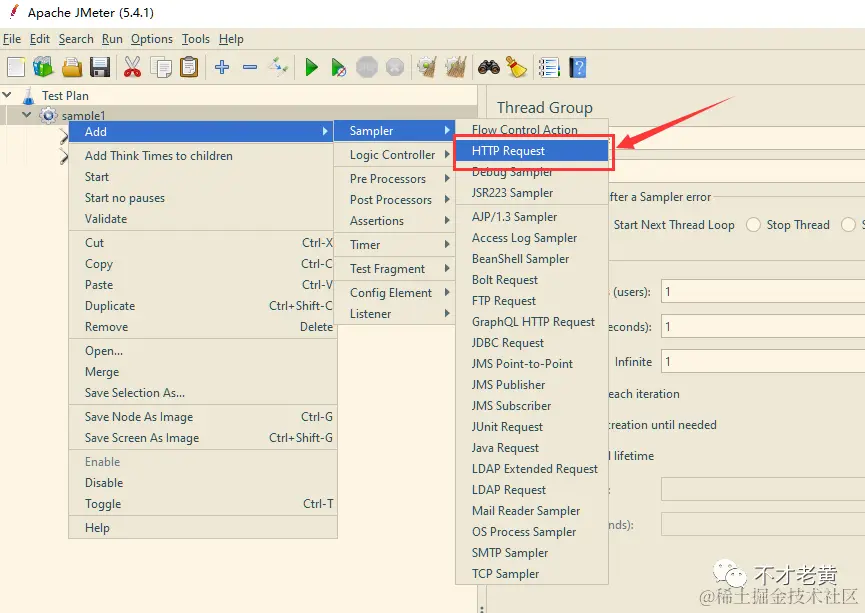Click the Paste clipboard icon
Screen dimensions: 865x613
[x=189, y=67]
